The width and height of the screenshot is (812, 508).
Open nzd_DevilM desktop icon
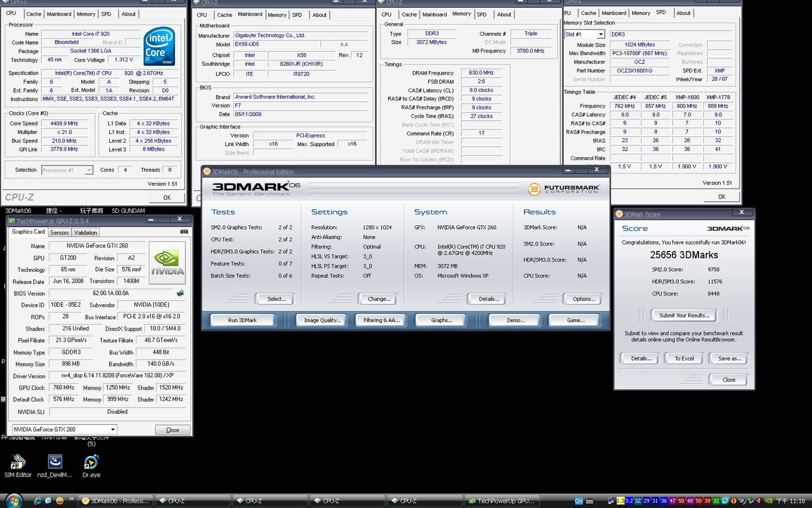(55, 466)
